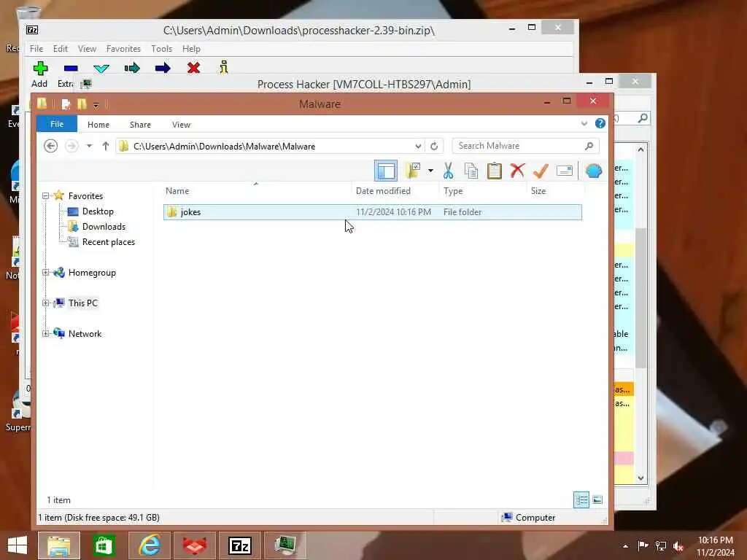Open the dropdown arrow next to folder options
Screen dimensions: 747x560
coord(430,171)
